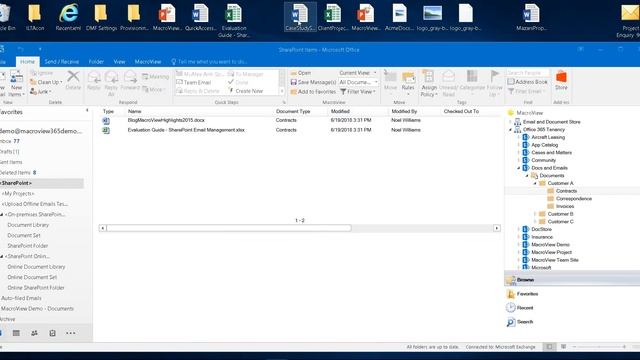Open the MazenProp Word document on desktop
The height and width of the screenshot is (360, 640).
pyautogui.click(x=531, y=17)
